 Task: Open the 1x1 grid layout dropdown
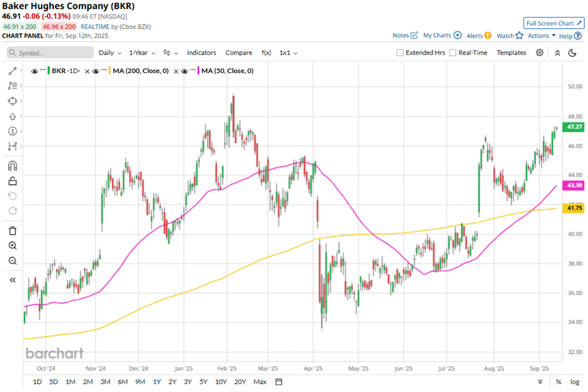click(x=288, y=53)
